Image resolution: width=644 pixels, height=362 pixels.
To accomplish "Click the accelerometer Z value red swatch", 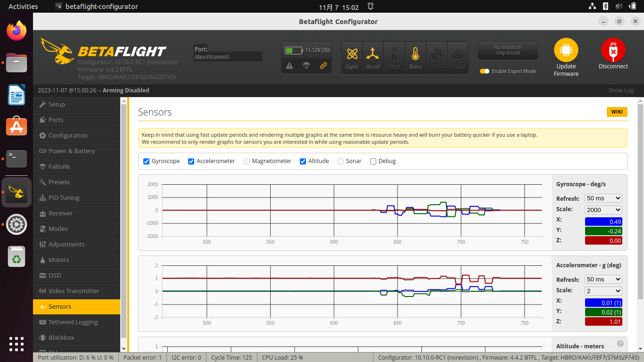I will [x=603, y=322].
